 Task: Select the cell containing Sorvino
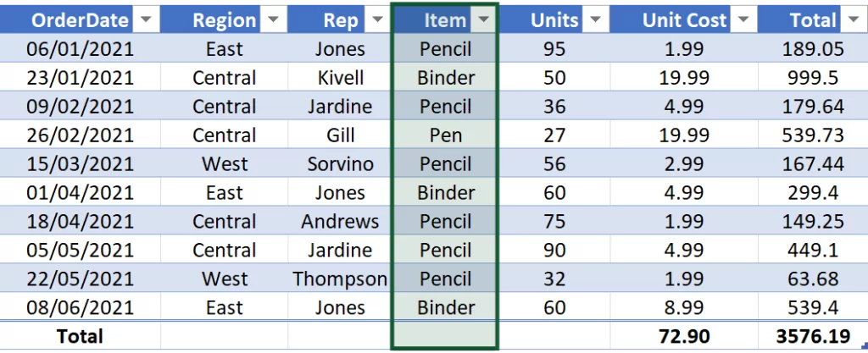(x=340, y=164)
